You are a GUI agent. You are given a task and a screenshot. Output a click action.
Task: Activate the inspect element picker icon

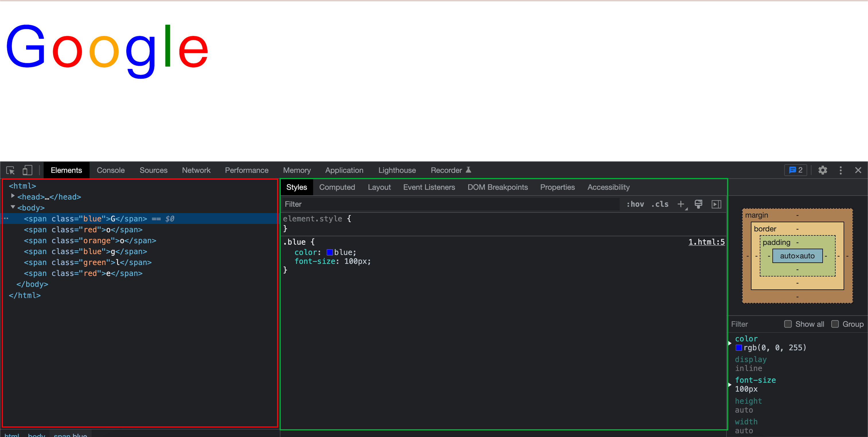click(10, 171)
